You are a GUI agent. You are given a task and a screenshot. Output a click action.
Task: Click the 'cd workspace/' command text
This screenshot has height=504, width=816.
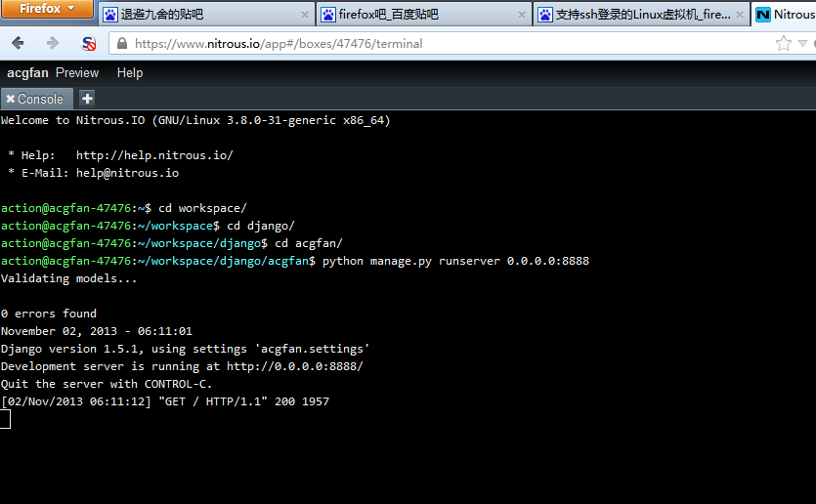coord(202,209)
